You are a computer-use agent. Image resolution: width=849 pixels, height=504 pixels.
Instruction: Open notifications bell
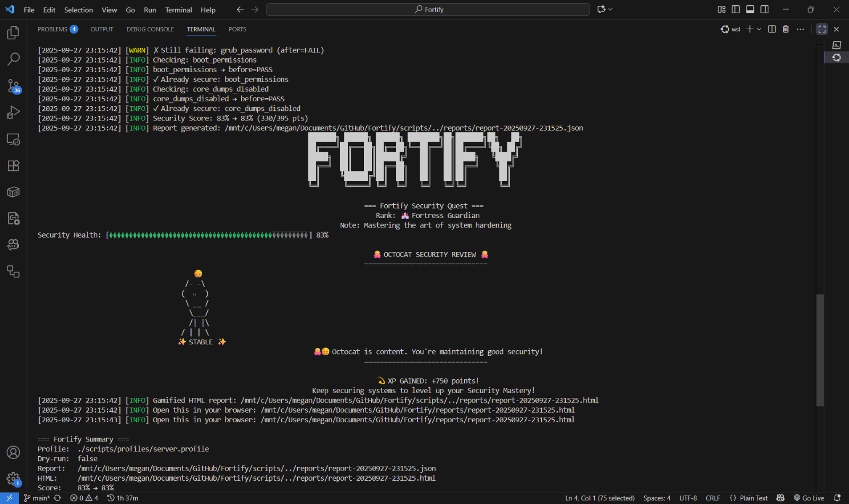[x=837, y=498]
